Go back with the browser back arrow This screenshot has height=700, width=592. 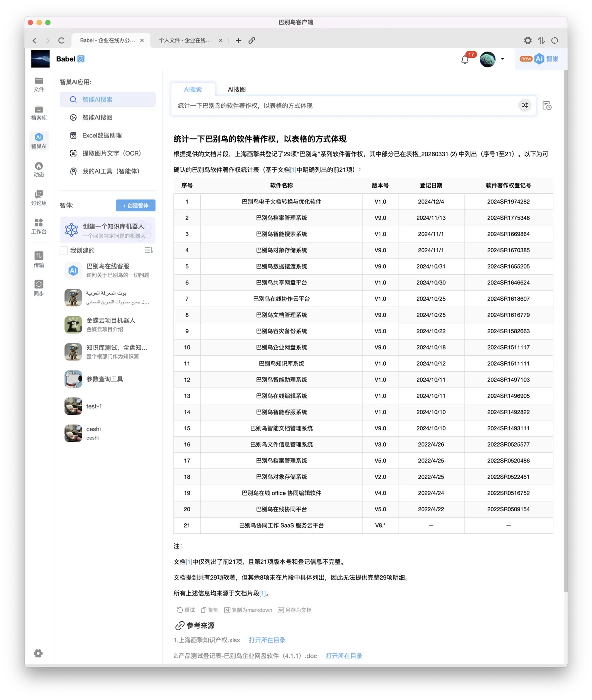[x=34, y=41]
